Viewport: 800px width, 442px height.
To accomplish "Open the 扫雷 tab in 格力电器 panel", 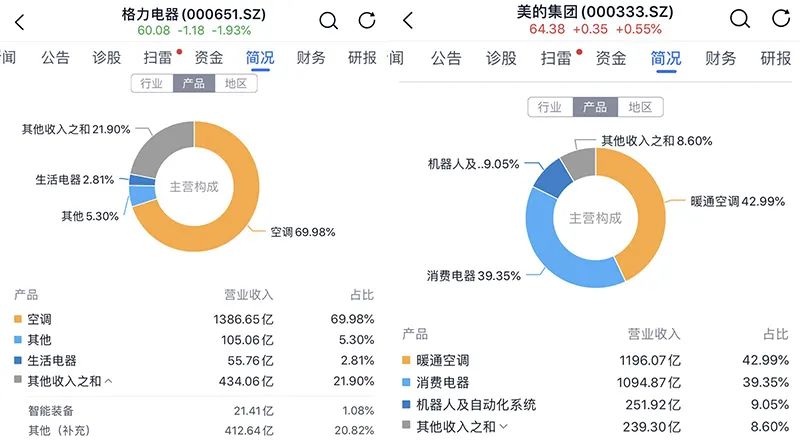I will click(158, 58).
